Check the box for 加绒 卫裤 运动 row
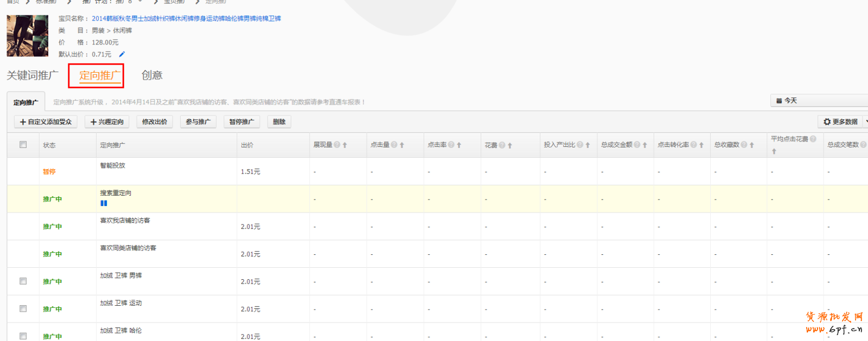The image size is (868, 341). pyautogui.click(x=23, y=308)
